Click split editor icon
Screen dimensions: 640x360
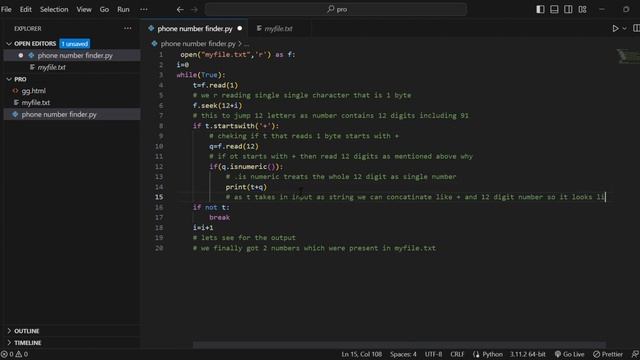point(636,28)
